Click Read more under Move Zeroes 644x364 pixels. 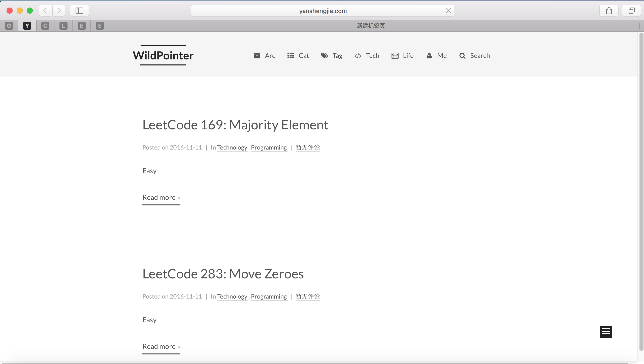tap(161, 347)
